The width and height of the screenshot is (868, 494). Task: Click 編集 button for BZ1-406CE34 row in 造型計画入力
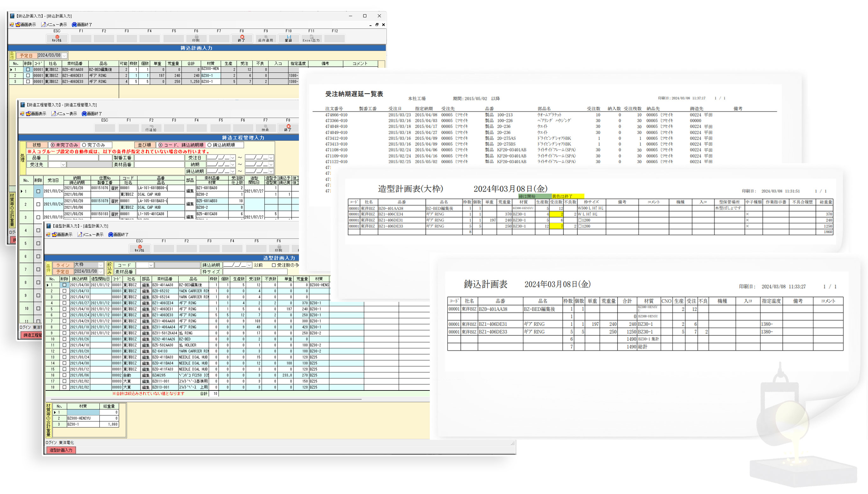pos(146,303)
